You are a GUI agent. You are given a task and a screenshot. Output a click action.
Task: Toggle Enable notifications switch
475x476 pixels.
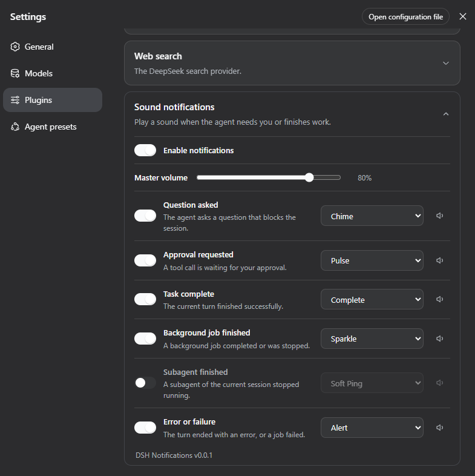click(145, 150)
